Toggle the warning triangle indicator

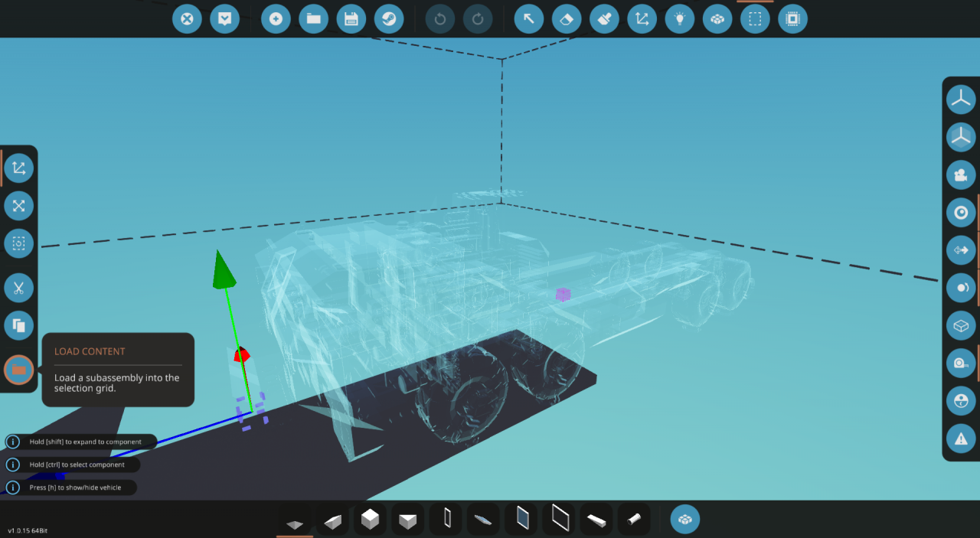960,439
